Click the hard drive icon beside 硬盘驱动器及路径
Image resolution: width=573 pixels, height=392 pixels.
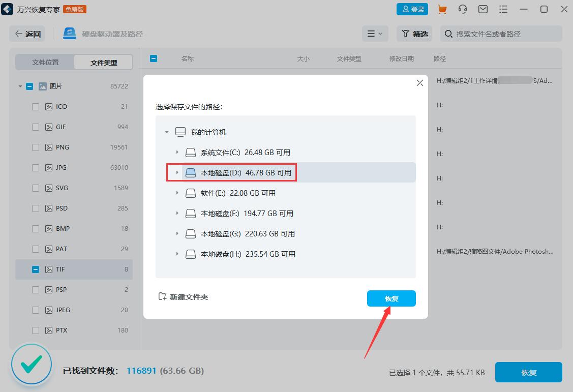click(x=69, y=33)
